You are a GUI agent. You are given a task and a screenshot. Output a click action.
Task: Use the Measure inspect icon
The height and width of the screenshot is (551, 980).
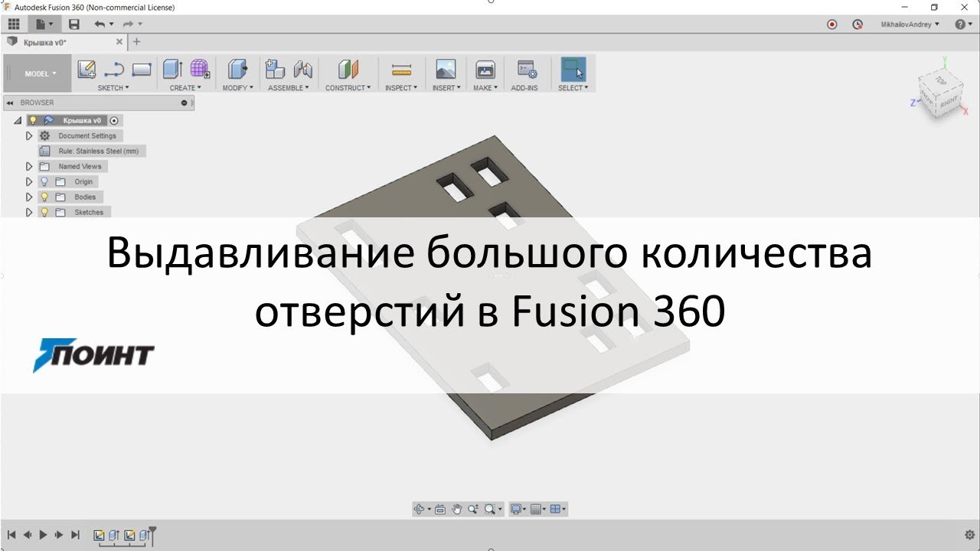[401, 70]
